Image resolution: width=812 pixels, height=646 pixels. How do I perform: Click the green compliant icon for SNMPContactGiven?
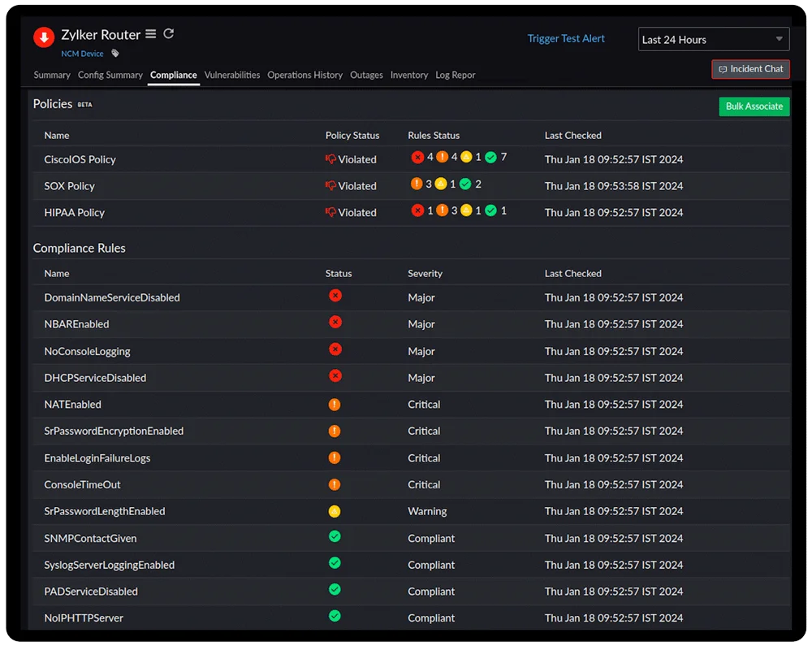pyautogui.click(x=335, y=537)
